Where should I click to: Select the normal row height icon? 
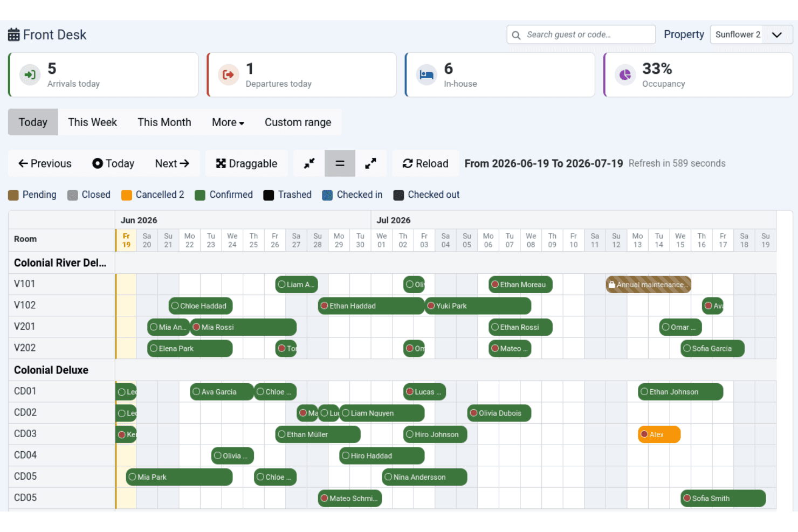(340, 163)
